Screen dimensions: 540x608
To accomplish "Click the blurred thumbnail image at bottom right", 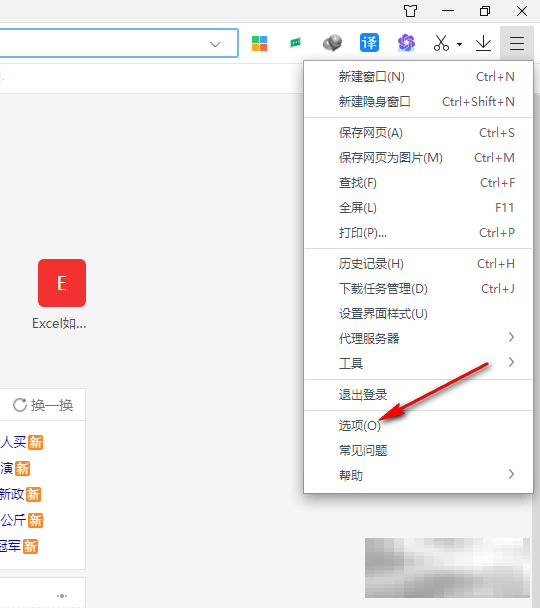I will click(447, 568).
